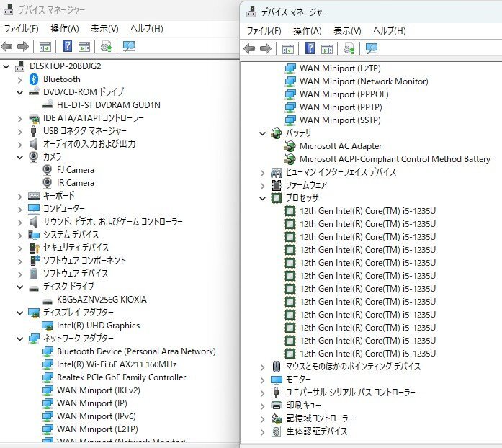Open 操作(A) menu in left window
The width and height of the screenshot is (502, 448).
(x=65, y=29)
